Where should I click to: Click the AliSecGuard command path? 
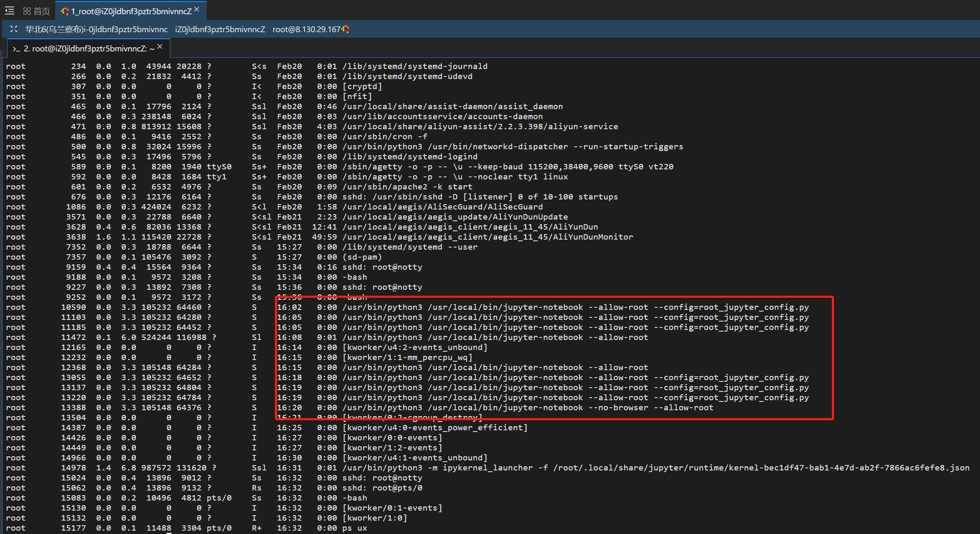pos(443,207)
